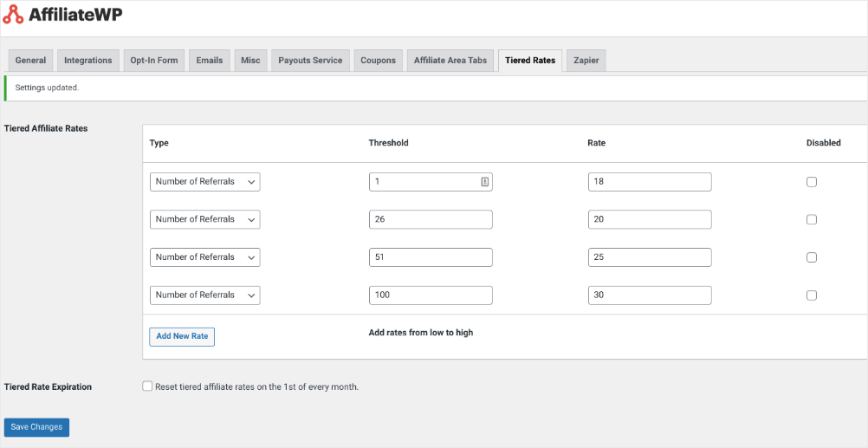This screenshot has width=868, height=448.
Task: Select the Tiered Rates tab
Action: (x=530, y=61)
